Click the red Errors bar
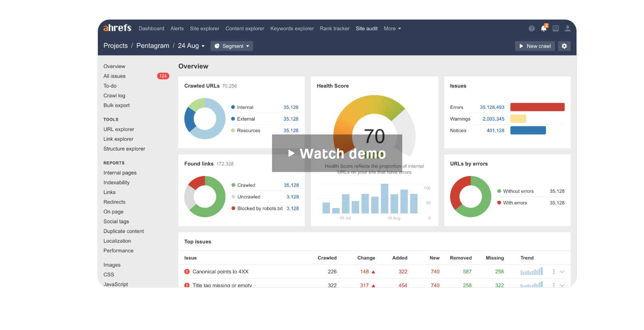The width and height of the screenshot is (644, 330). coord(537,107)
